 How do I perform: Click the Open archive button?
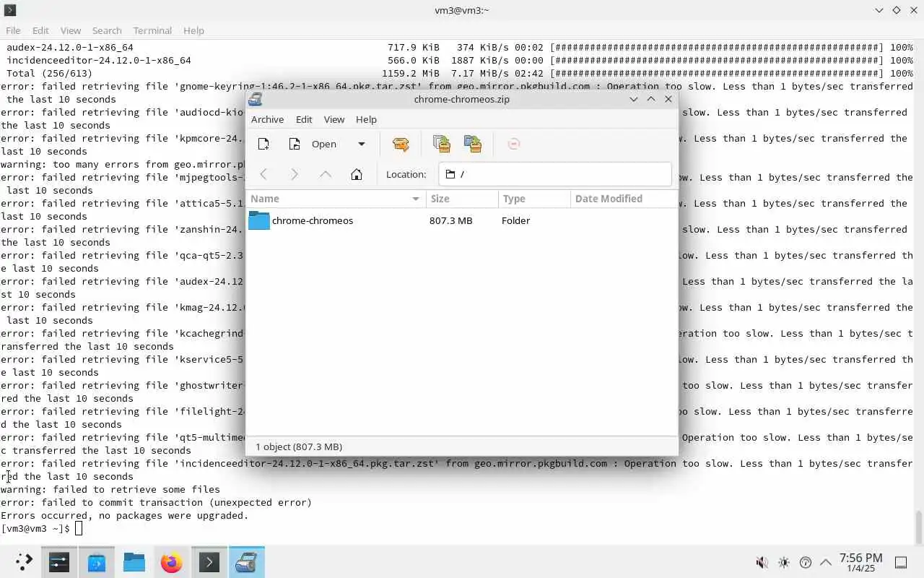[x=315, y=144]
